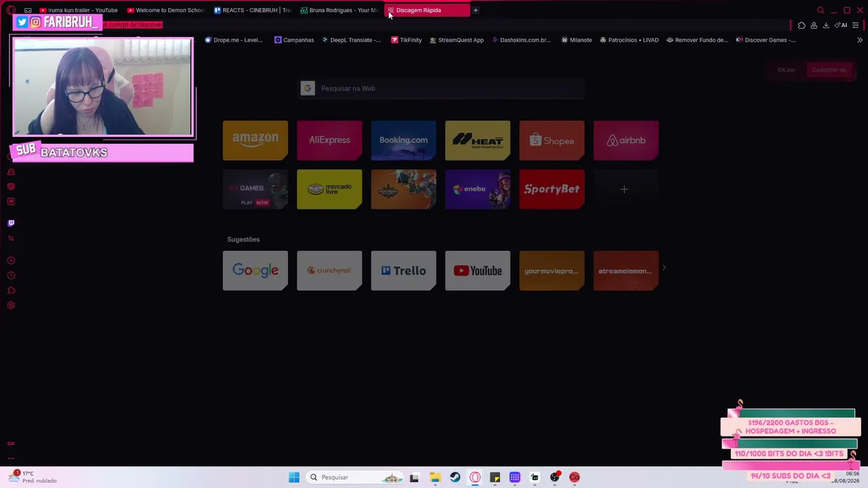The height and width of the screenshot is (488, 868).
Task: Open the Mercado Livre speed dial tile
Action: click(x=330, y=189)
